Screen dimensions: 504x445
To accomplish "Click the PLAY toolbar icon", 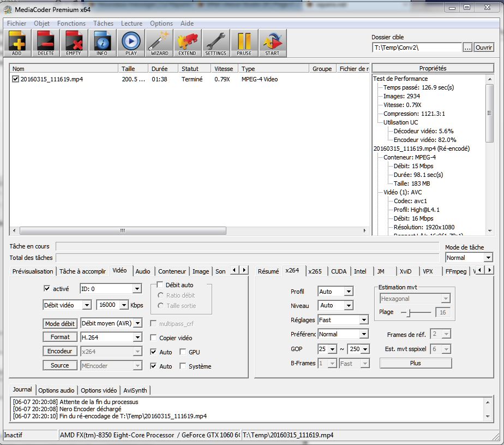I will click(x=130, y=43).
